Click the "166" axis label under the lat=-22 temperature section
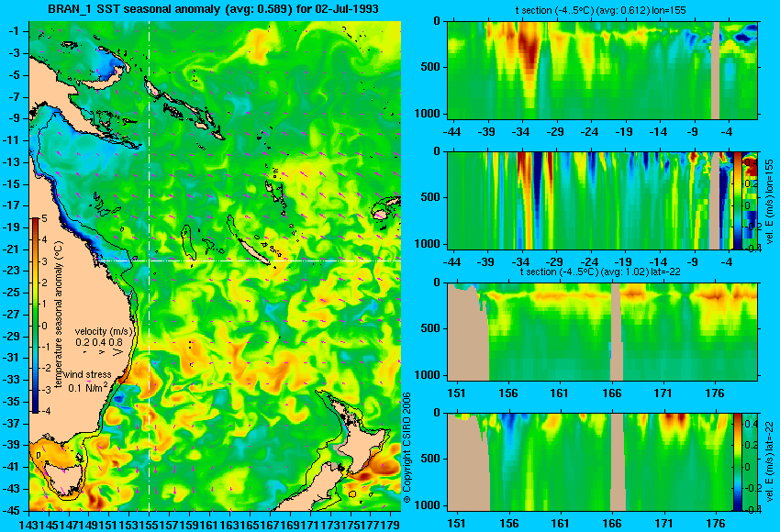 coord(611,393)
